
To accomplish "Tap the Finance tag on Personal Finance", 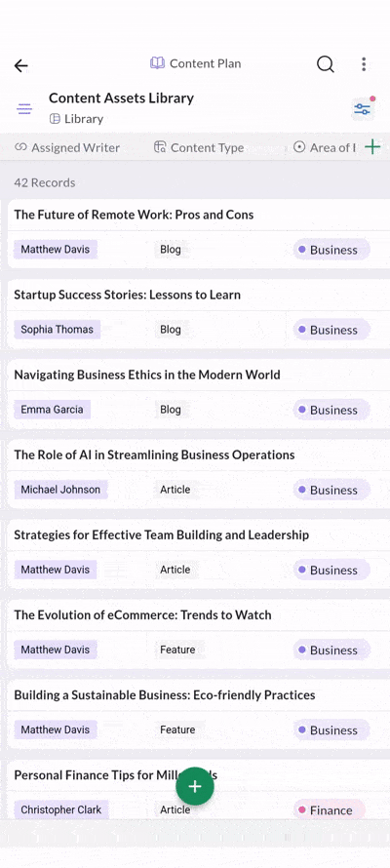I will point(329,809).
